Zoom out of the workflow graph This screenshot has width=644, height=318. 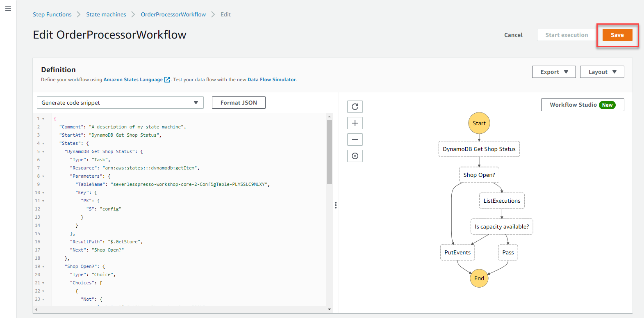click(355, 140)
